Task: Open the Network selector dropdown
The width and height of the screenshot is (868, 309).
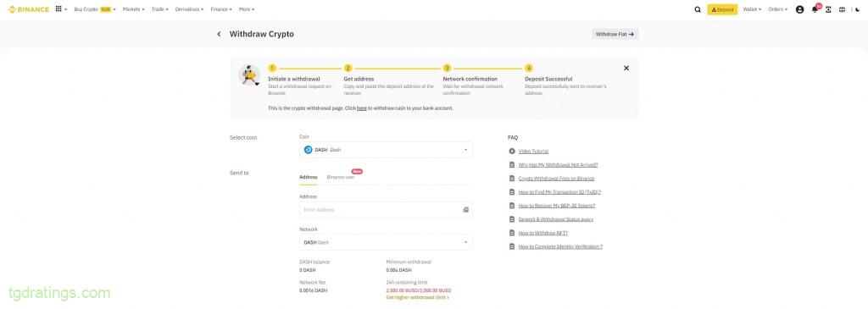Action: pos(386,242)
